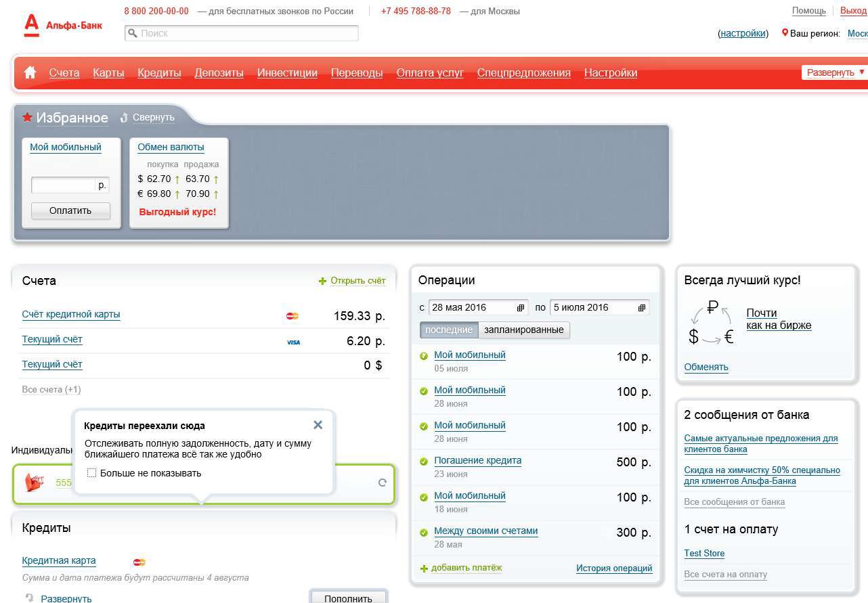Click the Оплатить button
Viewport: 868px width, 603px height.
(70, 210)
